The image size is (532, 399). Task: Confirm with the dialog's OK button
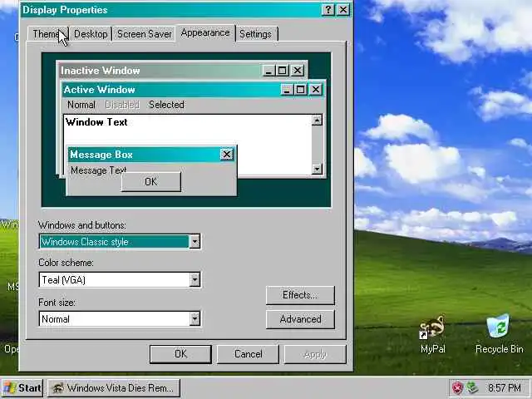point(180,354)
